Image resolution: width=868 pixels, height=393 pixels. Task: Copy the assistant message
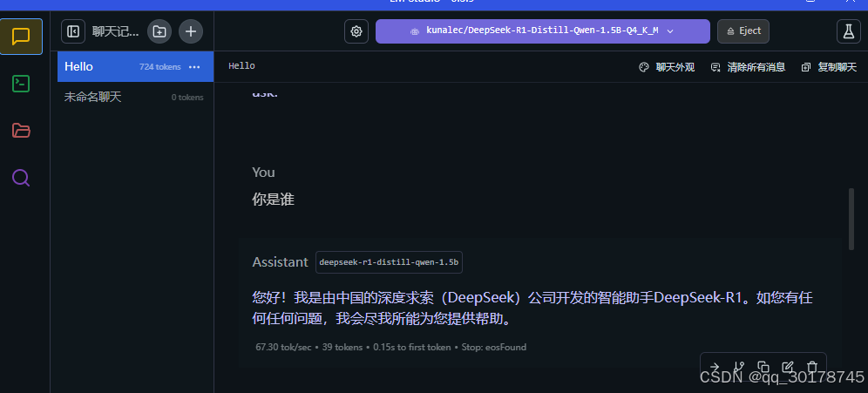point(763,367)
